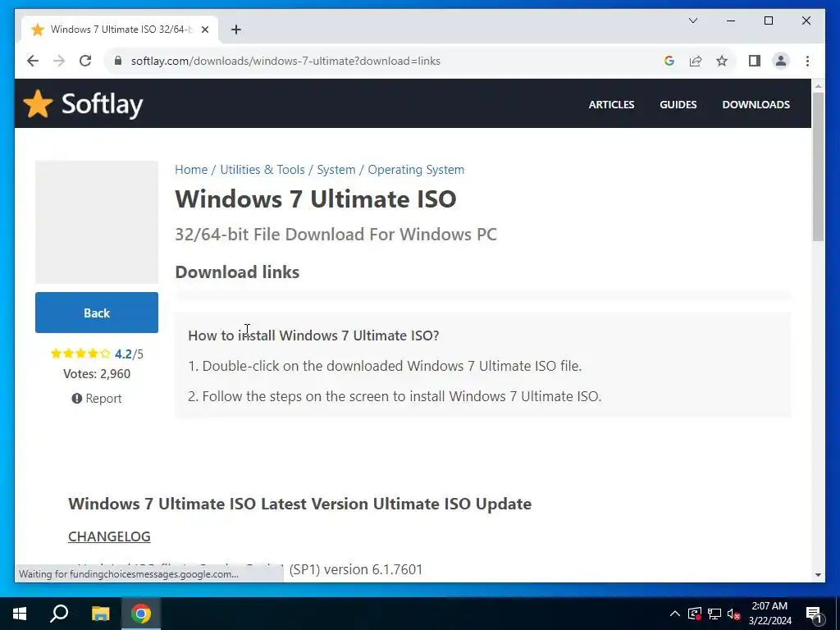Click the Chrome taskbar icon
This screenshot has width=840, height=630.
pos(141,614)
